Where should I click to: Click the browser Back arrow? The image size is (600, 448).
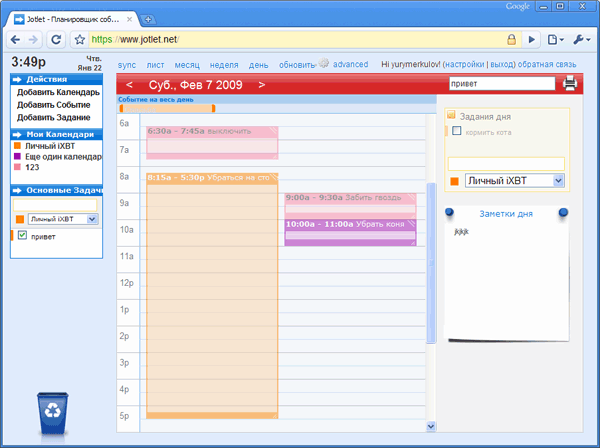[16, 39]
